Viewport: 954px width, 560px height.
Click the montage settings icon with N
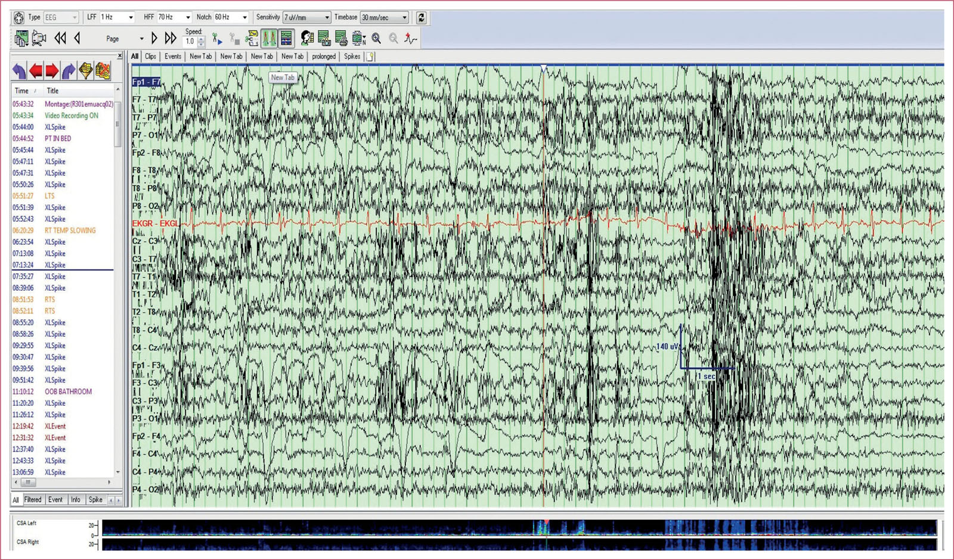coord(359,39)
